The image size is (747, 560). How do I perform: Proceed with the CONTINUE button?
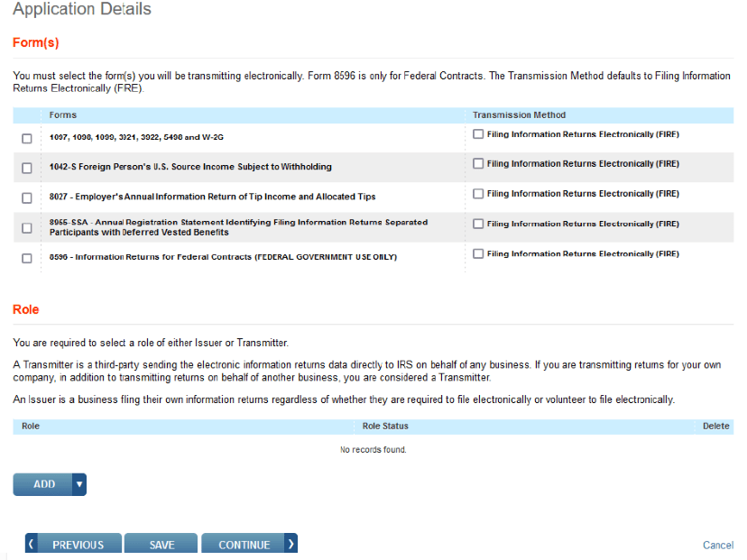[244, 545]
